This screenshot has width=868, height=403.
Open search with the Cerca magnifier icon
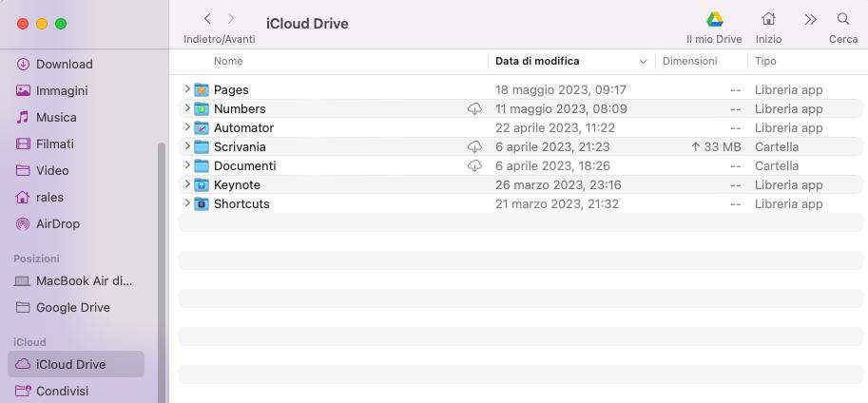pyautogui.click(x=843, y=19)
